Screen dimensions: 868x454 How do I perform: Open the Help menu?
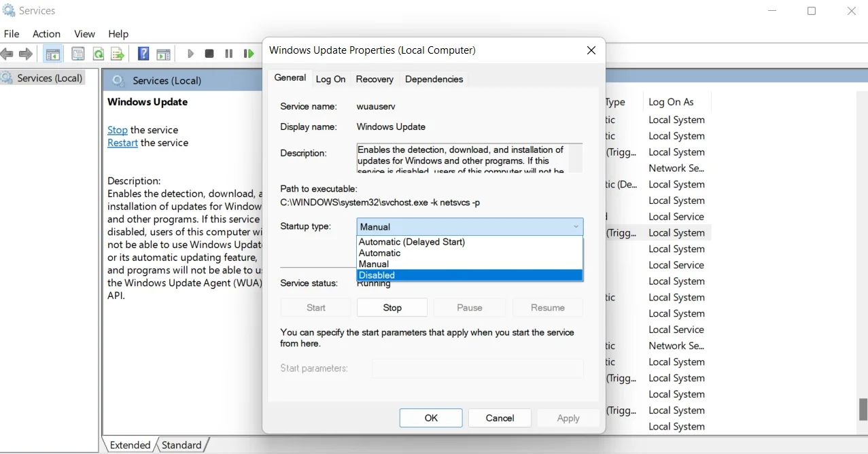click(118, 34)
